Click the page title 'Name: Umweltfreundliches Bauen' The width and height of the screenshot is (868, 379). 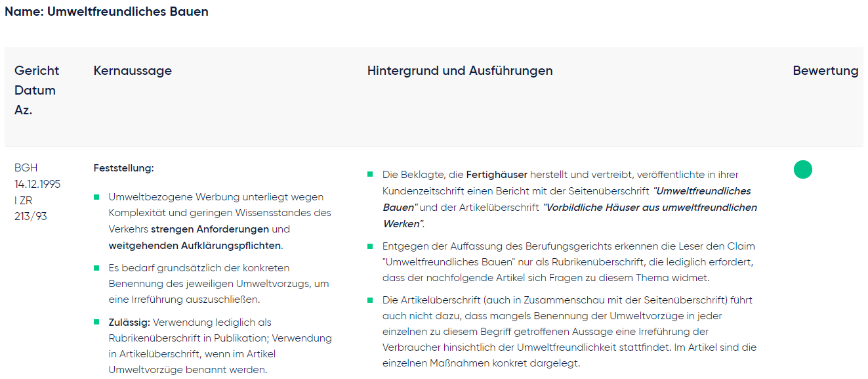[x=106, y=12]
